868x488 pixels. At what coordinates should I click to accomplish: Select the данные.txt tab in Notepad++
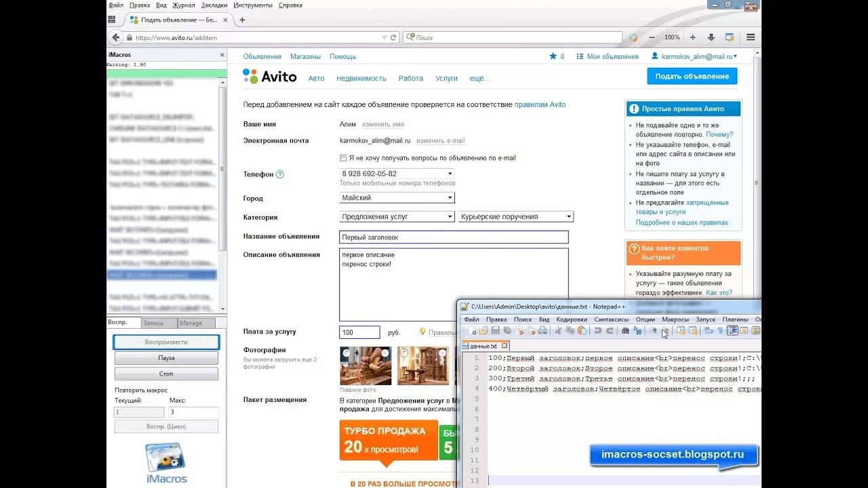pyautogui.click(x=484, y=346)
